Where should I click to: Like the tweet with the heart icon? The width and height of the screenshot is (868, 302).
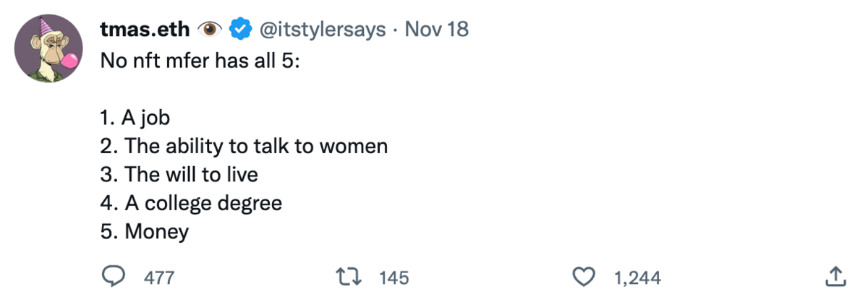pos(584,276)
